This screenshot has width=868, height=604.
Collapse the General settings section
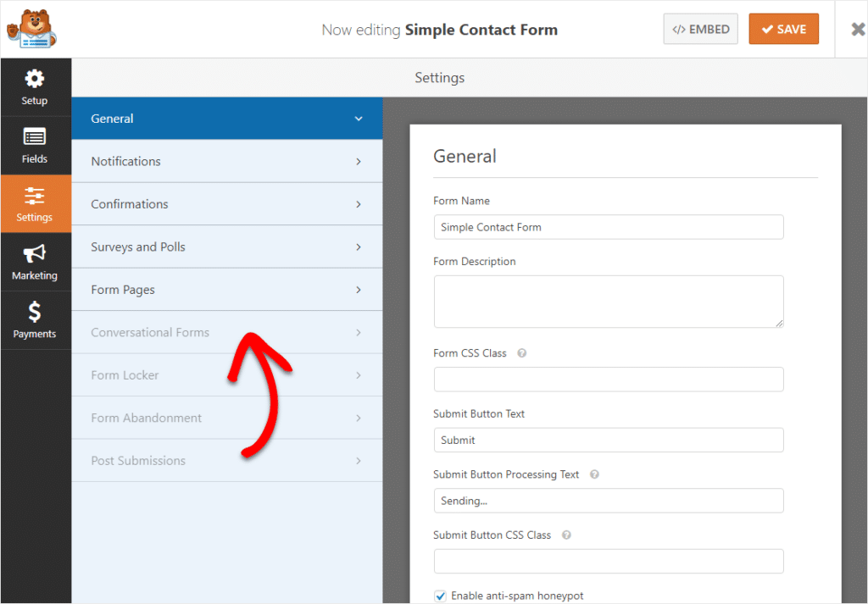pos(226,118)
